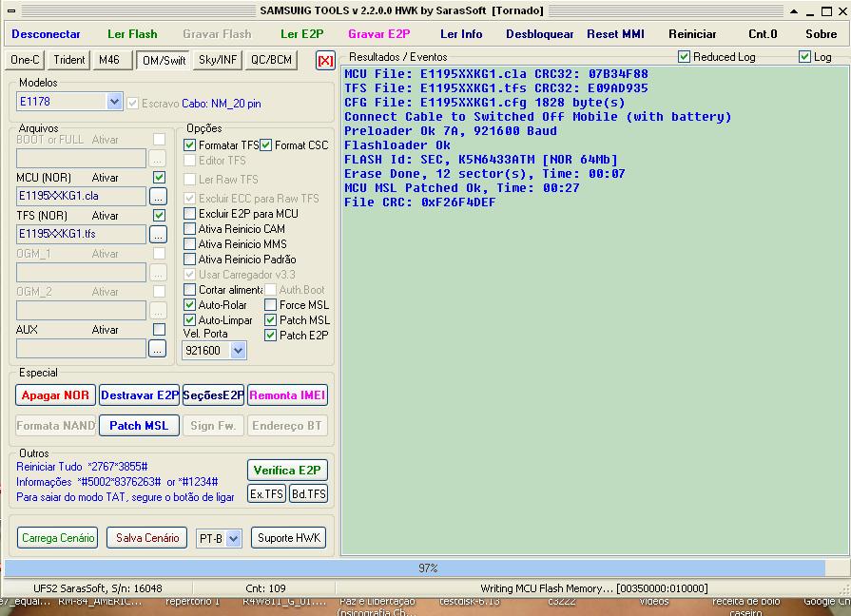Switch to the Trident tab
851x616 pixels.
68,60
